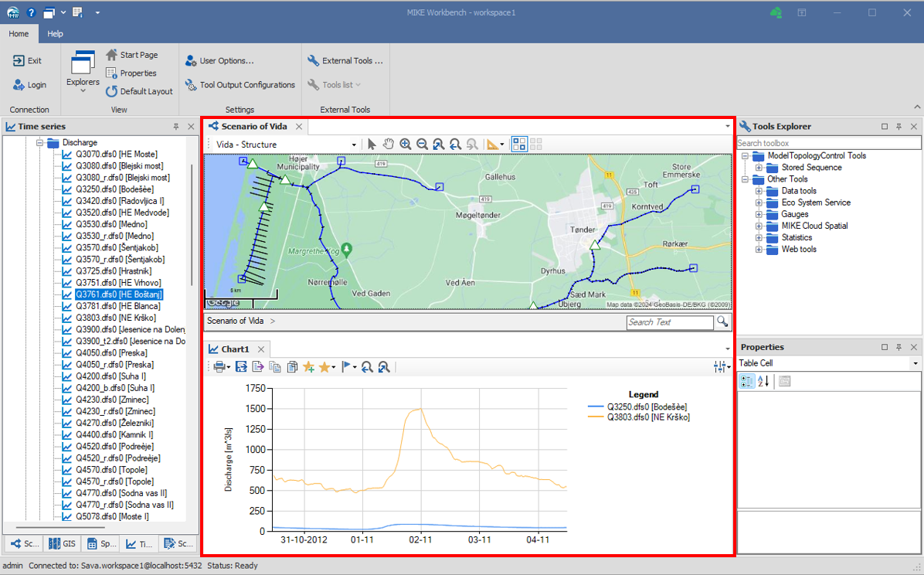Zoom map to full extent
Image resolution: width=924 pixels, height=575 pixels.
tap(438, 145)
